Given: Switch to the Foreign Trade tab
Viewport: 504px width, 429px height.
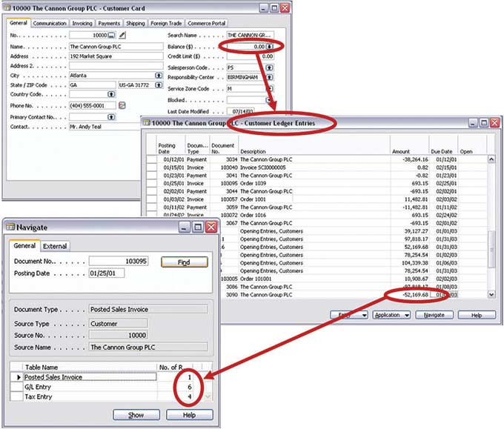Looking at the screenshot, I should click(166, 24).
